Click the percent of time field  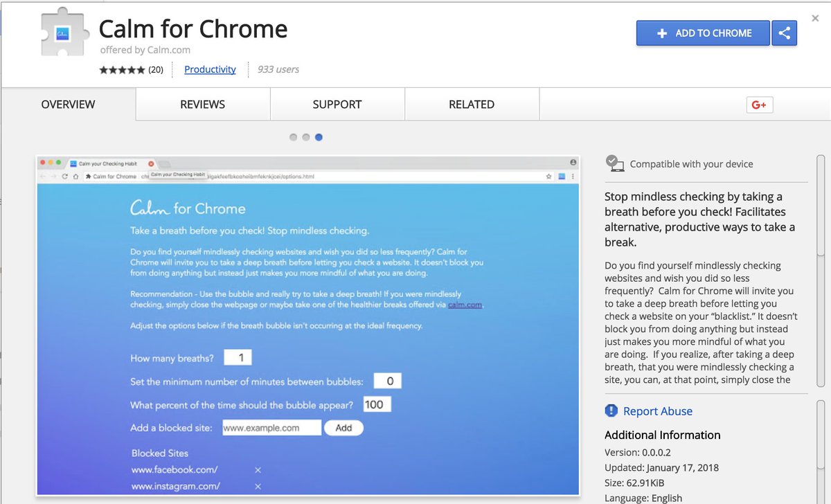coord(377,404)
